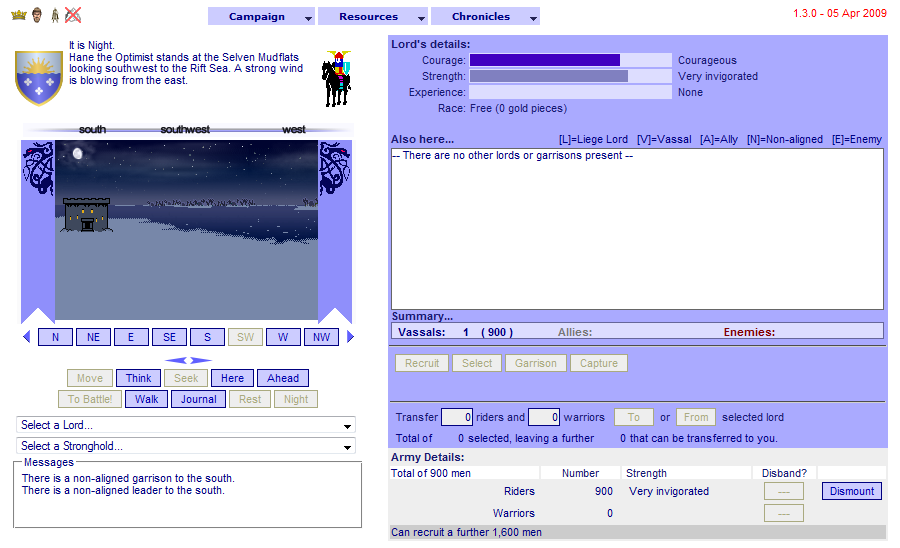This screenshot has height=548, width=900.
Task: Open the Journal
Action: [x=198, y=399]
